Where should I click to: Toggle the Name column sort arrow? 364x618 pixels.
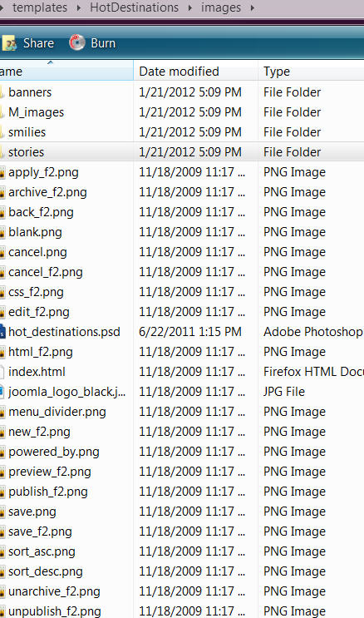(50, 62)
